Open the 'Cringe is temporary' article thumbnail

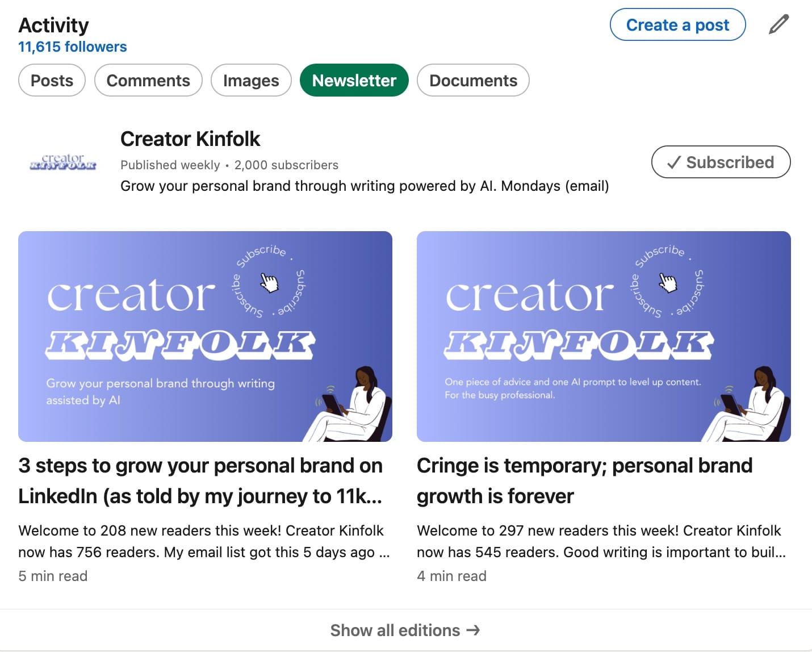click(x=604, y=336)
